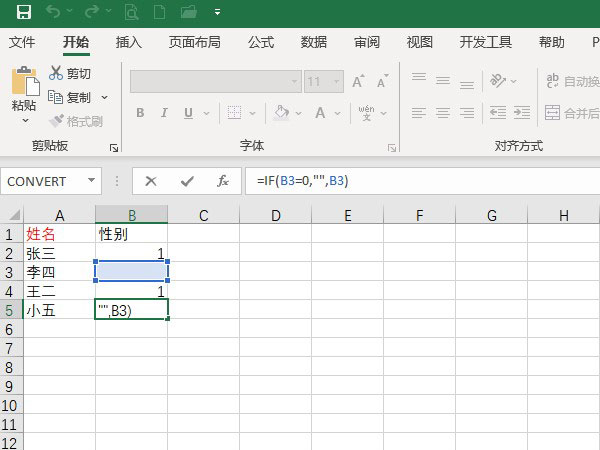Image resolution: width=600 pixels, height=450 pixels.
Task: Click inside the formula bar text
Action: click(x=400, y=181)
